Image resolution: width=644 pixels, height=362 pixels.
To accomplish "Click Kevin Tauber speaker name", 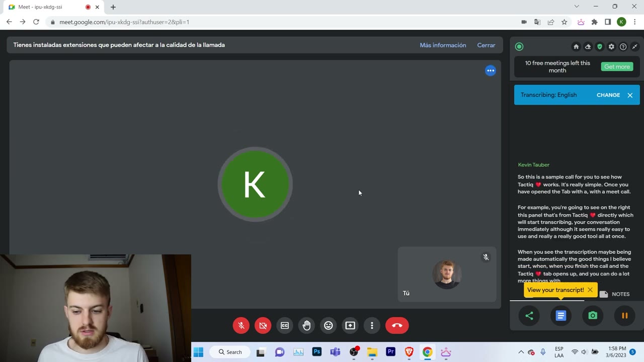I will coord(534,165).
